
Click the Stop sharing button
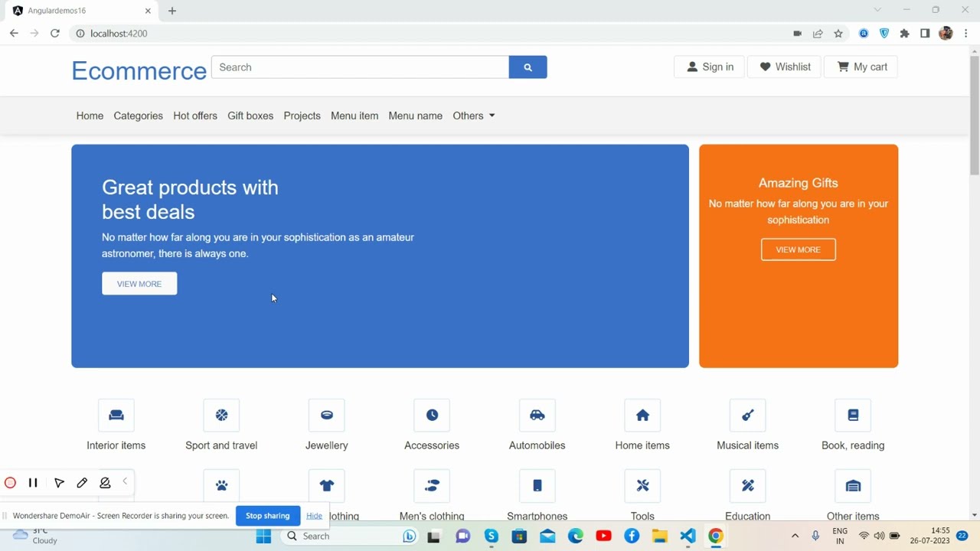point(267,516)
